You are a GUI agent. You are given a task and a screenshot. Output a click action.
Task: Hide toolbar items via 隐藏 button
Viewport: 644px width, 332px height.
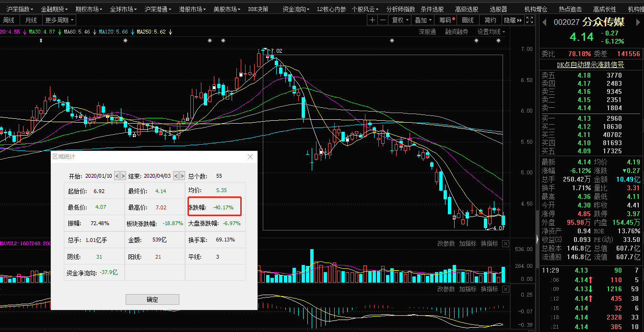coord(510,20)
